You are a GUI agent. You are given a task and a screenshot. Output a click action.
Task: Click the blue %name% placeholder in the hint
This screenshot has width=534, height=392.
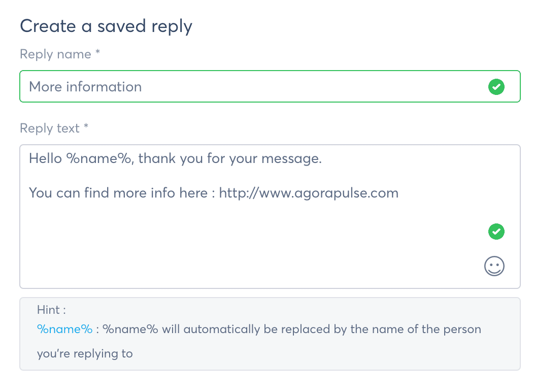click(64, 329)
